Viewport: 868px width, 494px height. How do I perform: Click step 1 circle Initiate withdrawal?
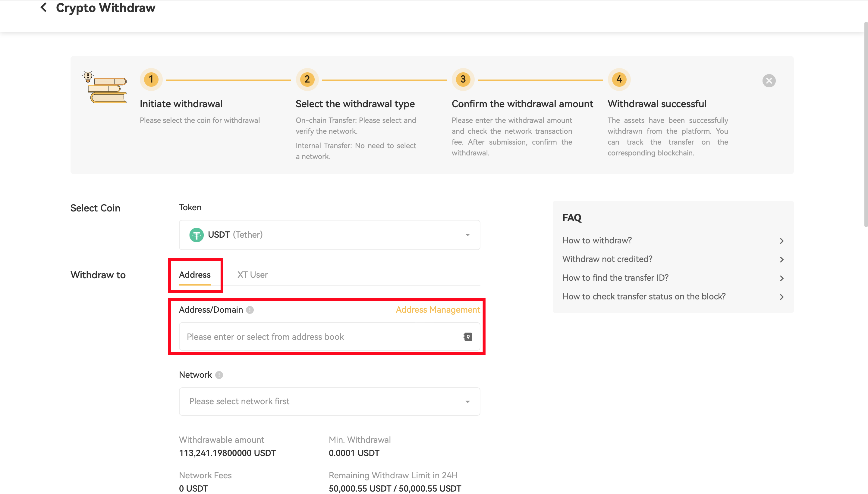pyautogui.click(x=151, y=80)
